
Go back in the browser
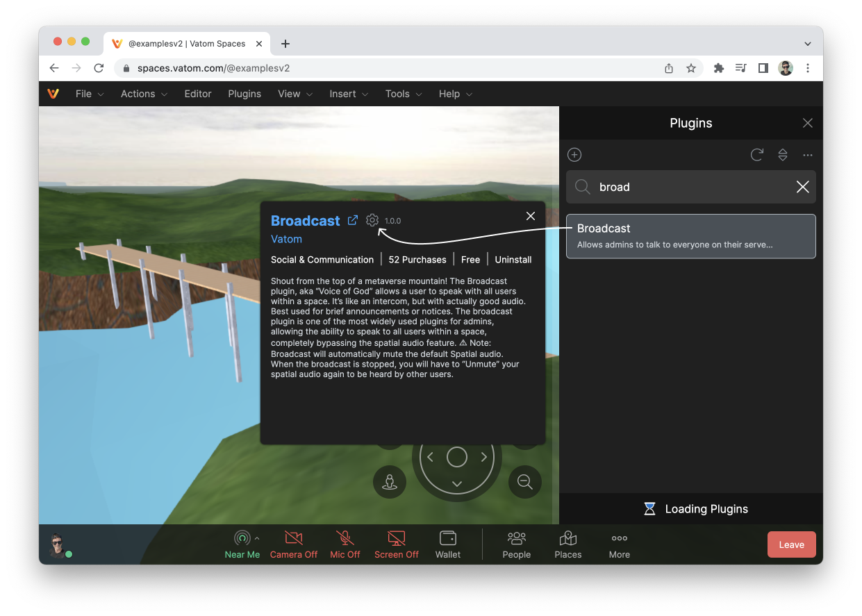(x=54, y=68)
